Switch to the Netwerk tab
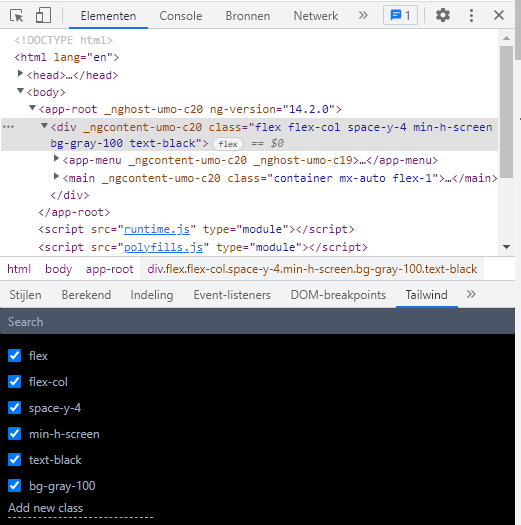Image resolution: width=521 pixels, height=525 pixels. [x=316, y=16]
